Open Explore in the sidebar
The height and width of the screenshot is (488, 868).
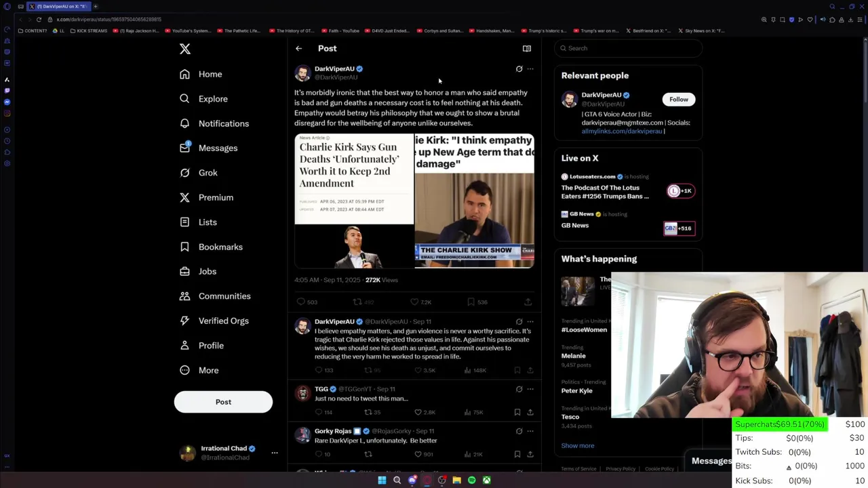tap(203, 99)
